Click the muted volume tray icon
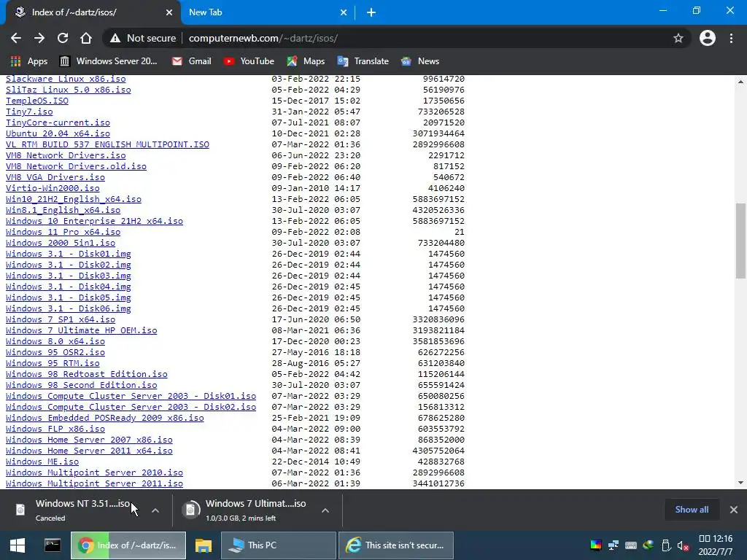The height and width of the screenshot is (560, 747). pos(683,545)
